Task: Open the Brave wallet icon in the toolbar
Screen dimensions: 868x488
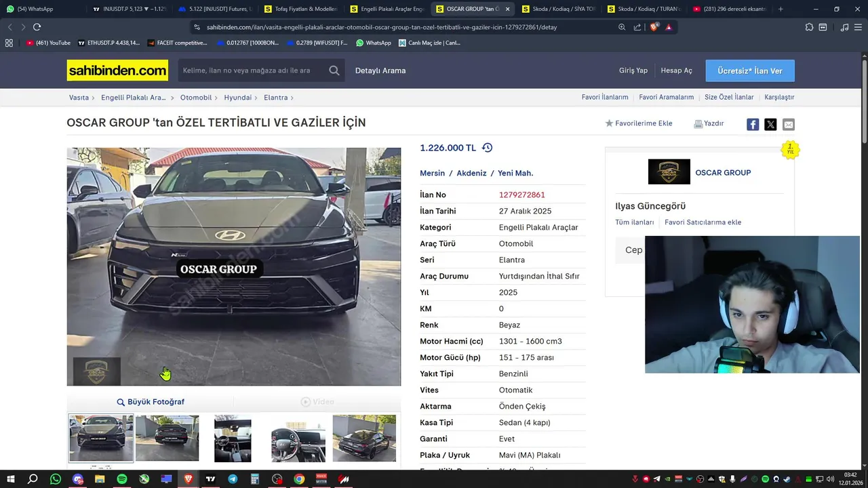Action: coord(823,27)
